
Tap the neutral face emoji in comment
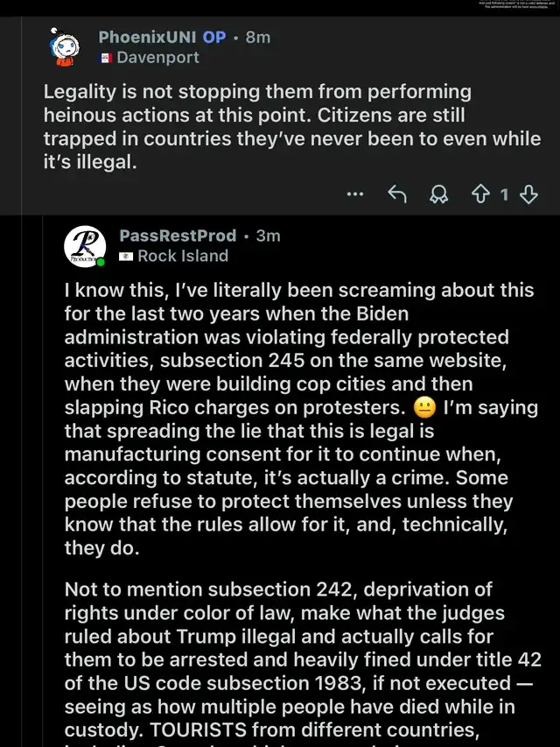point(426,408)
